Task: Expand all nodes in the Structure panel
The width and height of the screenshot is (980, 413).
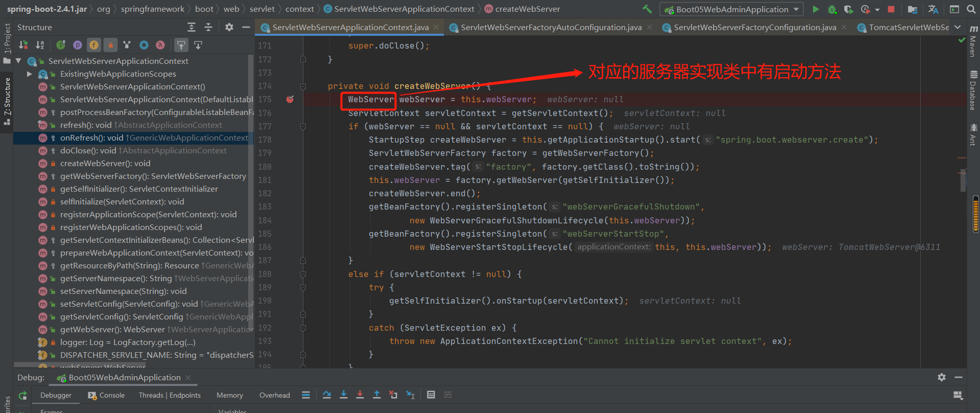Action: [192, 27]
